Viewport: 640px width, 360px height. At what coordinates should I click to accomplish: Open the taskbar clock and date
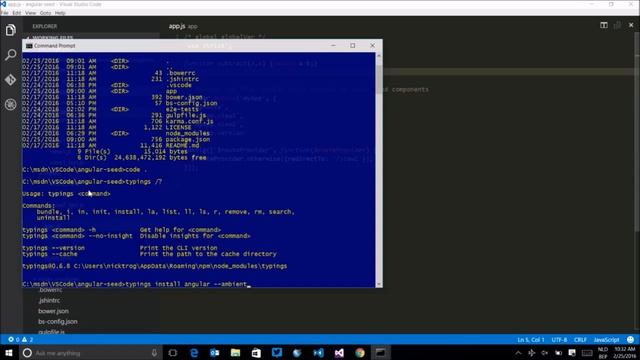coord(624,353)
